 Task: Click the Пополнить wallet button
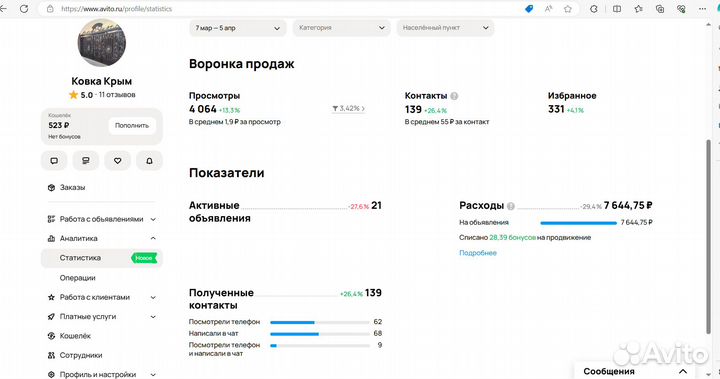(x=132, y=125)
